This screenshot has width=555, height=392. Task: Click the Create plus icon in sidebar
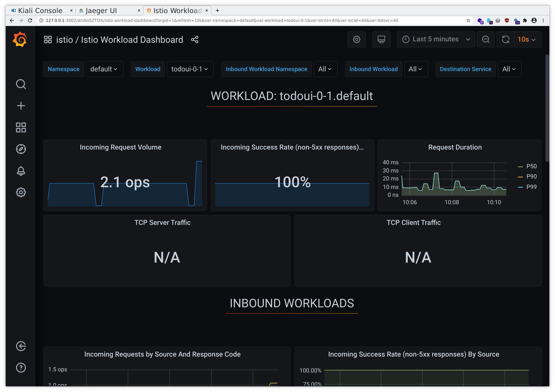coord(21,106)
